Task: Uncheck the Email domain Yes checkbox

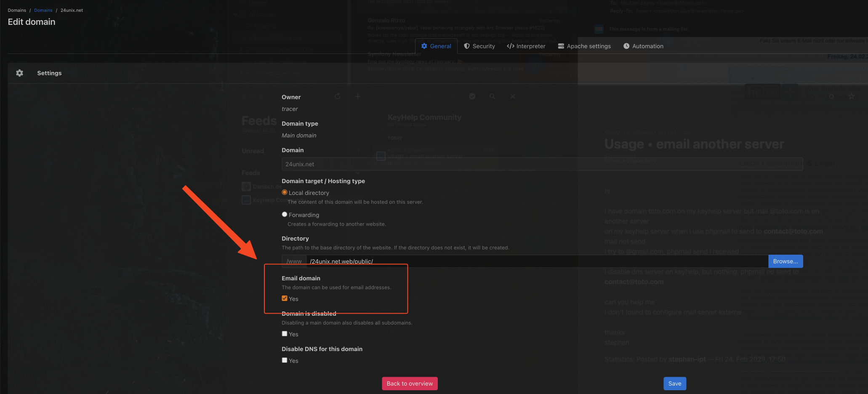Action: pos(285,298)
